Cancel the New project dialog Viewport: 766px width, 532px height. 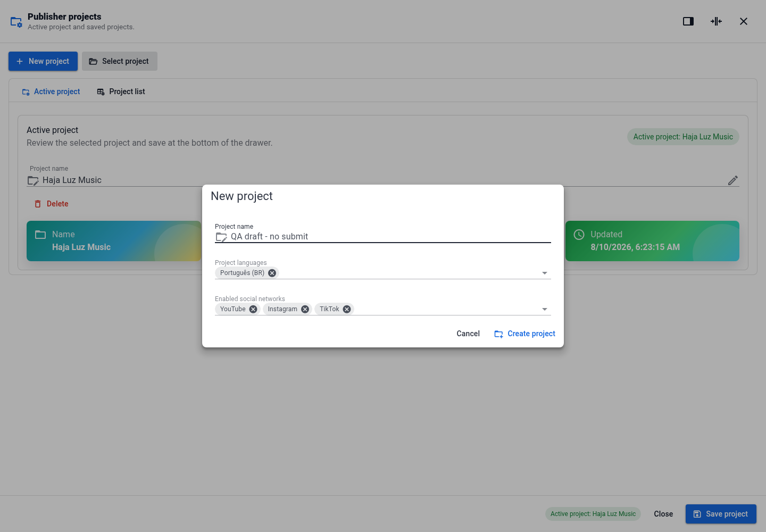pos(468,334)
